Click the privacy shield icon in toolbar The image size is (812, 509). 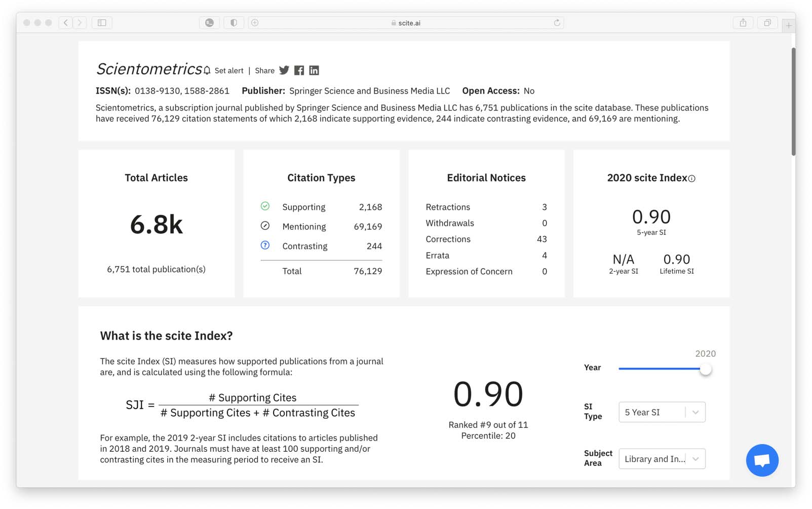point(234,23)
